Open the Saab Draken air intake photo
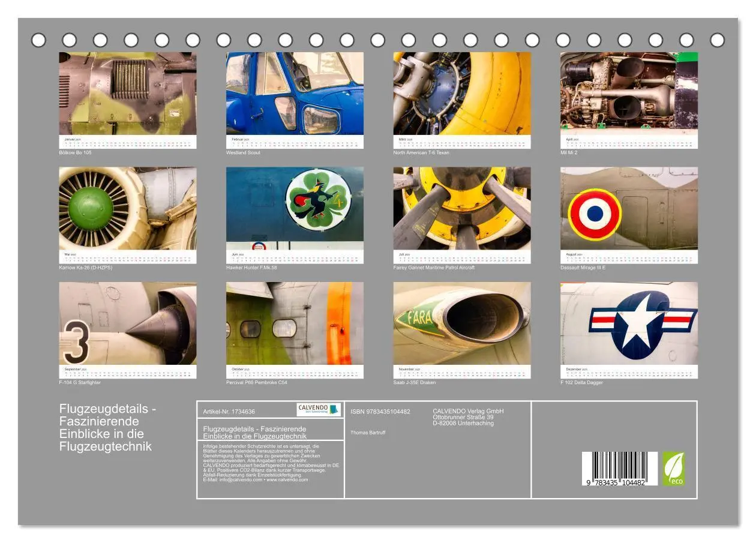Viewport: 756px width, 543px height. tap(462, 323)
